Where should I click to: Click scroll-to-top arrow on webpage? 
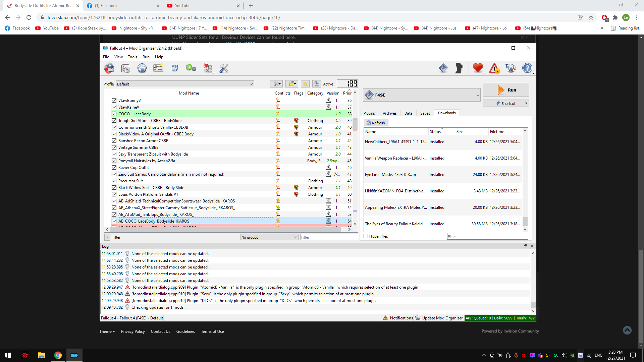coord(627,330)
